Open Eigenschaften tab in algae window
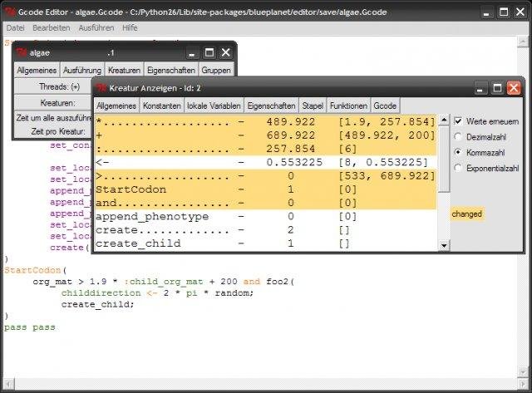 tap(171, 70)
